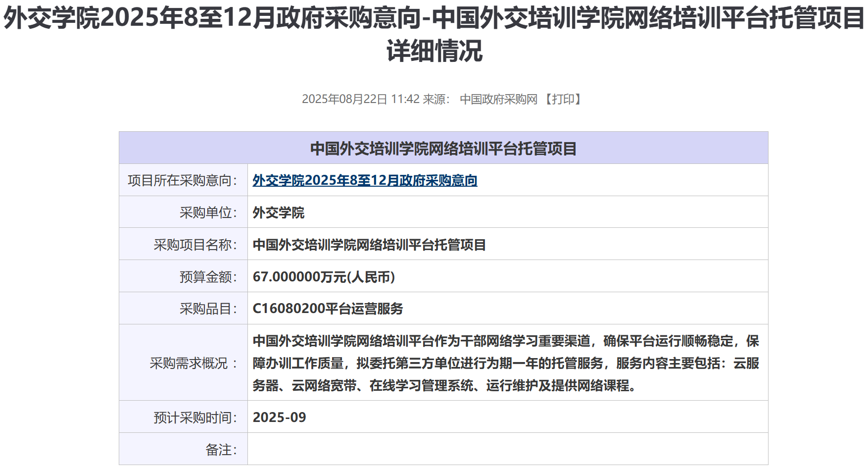Select the 2025-09 value cell
The width and height of the screenshot is (868, 471).
pyautogui.click(x=280, y=417)
